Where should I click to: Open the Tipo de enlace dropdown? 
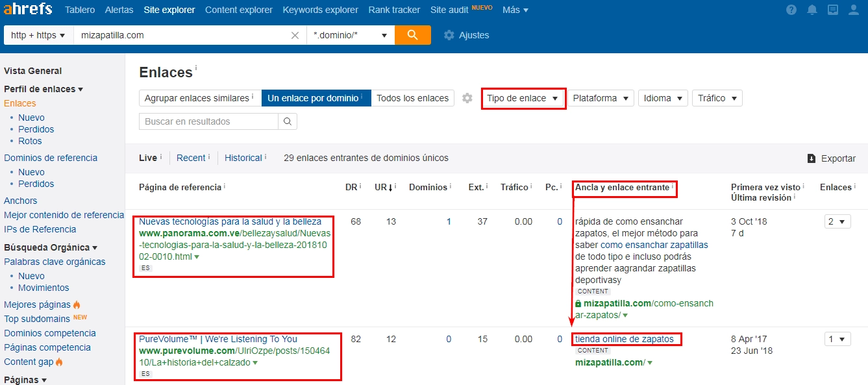pos(523,98)
